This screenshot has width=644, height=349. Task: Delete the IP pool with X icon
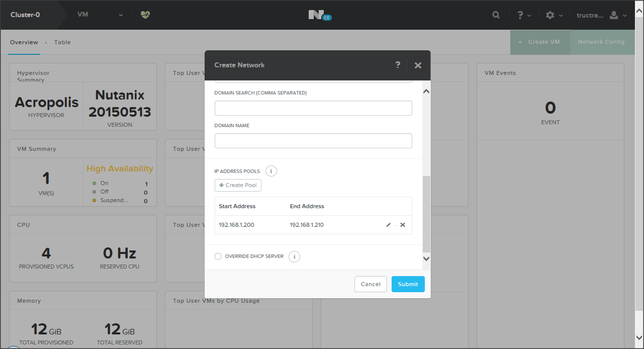pyautogui.click(x=403, y=225)
